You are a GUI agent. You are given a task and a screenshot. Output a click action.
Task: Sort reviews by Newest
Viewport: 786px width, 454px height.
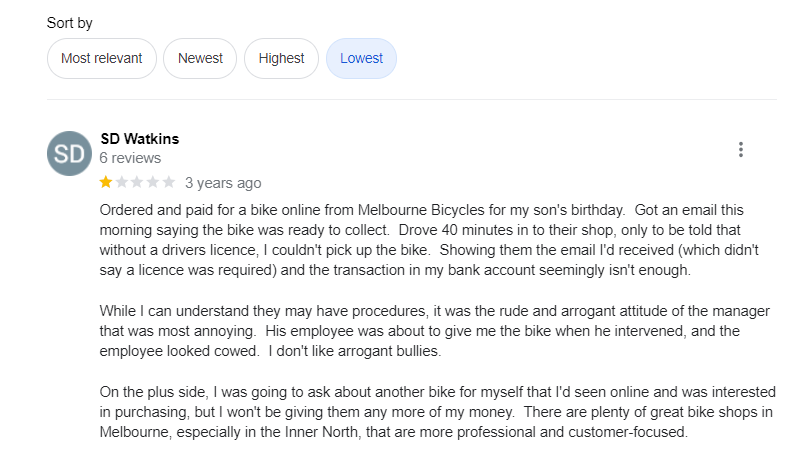[200, 58]
